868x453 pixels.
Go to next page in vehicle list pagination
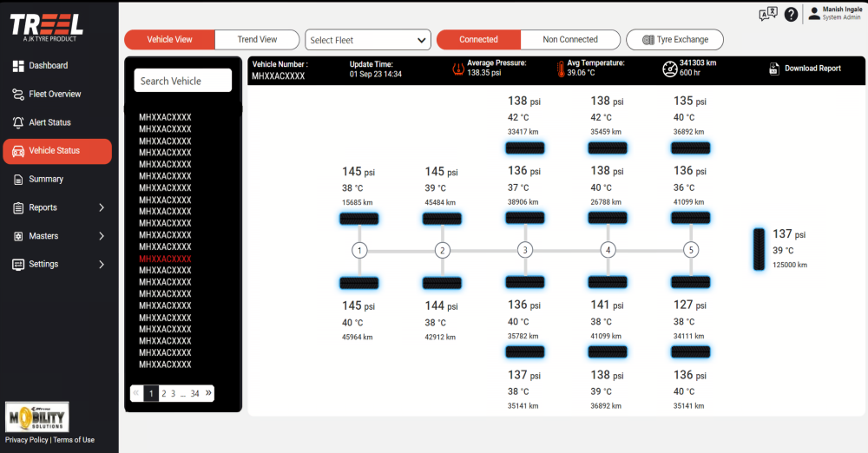click(x=208, y=393)
